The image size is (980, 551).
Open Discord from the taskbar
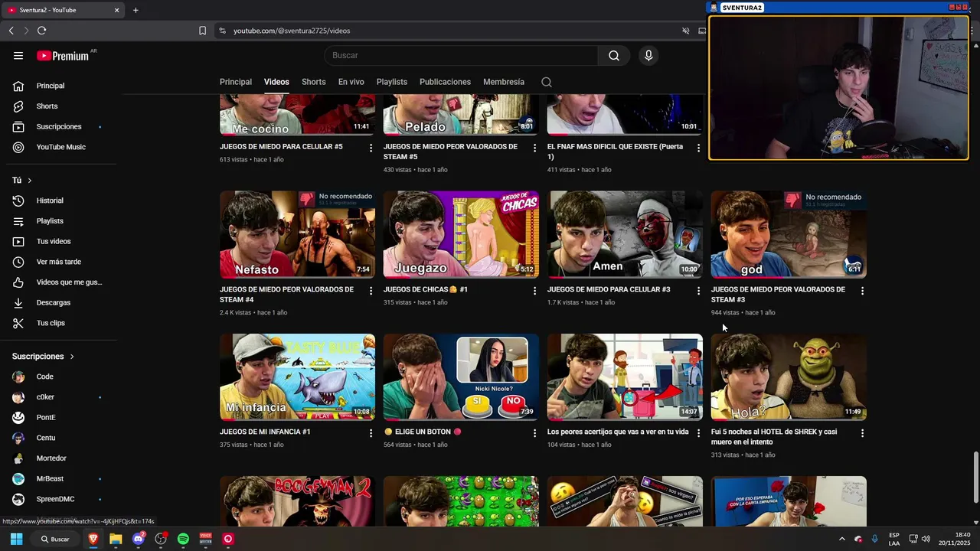pos(139,539)
